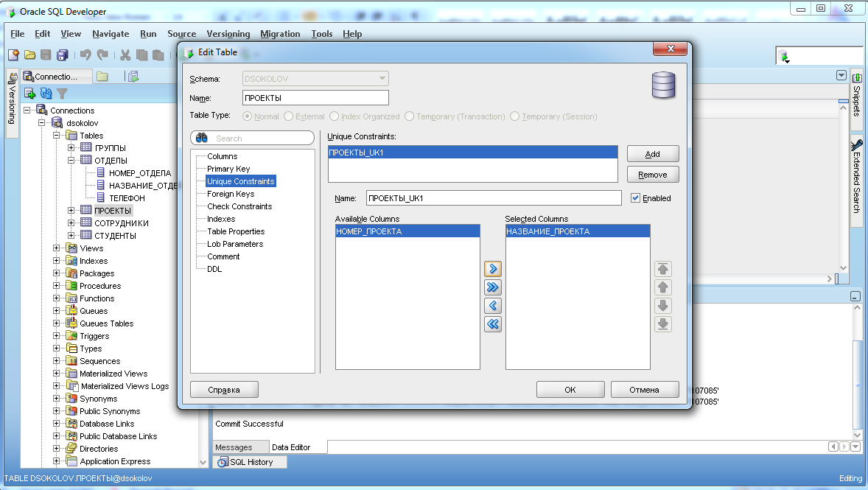The width and height of the screenshot is (868, 490).
Task: Click the Undo toolbar icon
Action: click(x=85, y=55)
